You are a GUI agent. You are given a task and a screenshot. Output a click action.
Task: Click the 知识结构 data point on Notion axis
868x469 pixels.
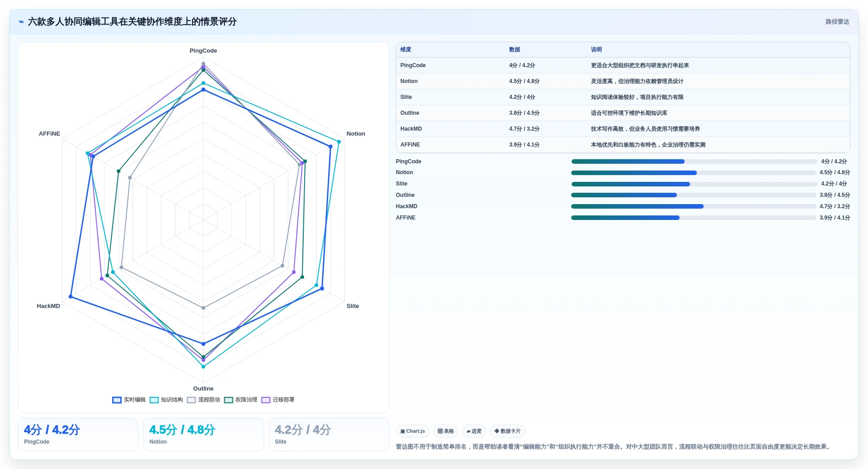[339, 142]
